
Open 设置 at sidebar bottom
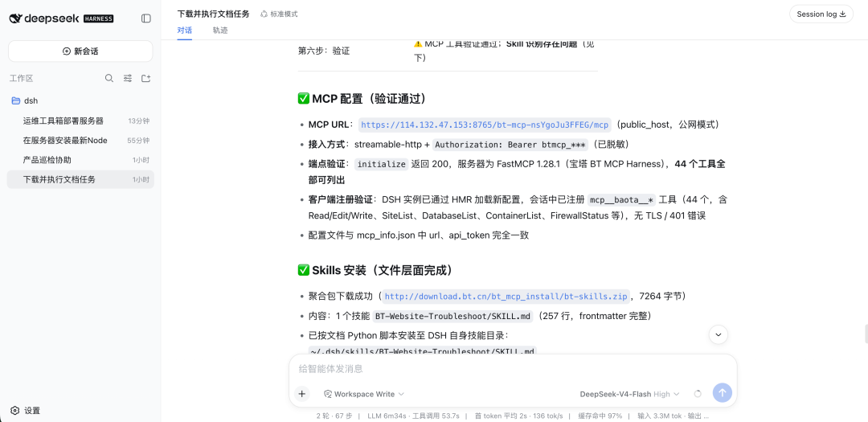click(x=26, y=411)
